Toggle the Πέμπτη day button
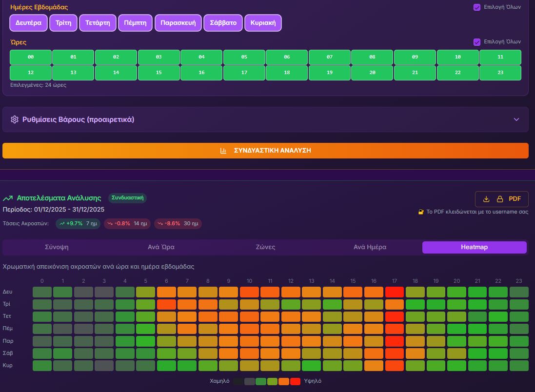The height and width of the screenshot is (392, 535). pyautogui.click(x=135, y=23)
